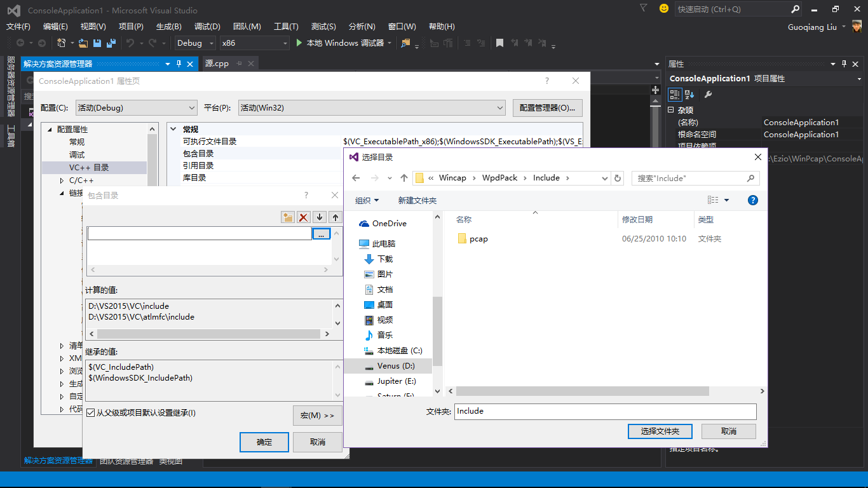Open the 配置 dropdown showing 活动(Debug)
The width and height of the screenshot is (868, 488).
coord(137,108)
